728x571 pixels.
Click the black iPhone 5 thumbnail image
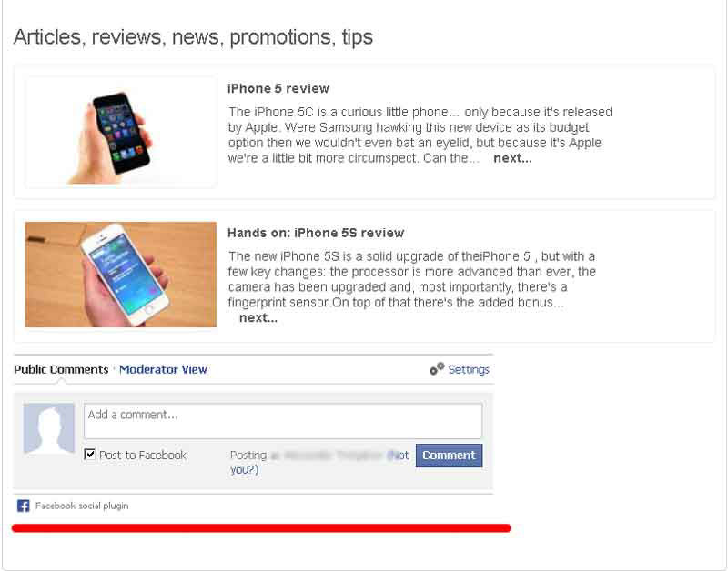[x=121, y=132]
